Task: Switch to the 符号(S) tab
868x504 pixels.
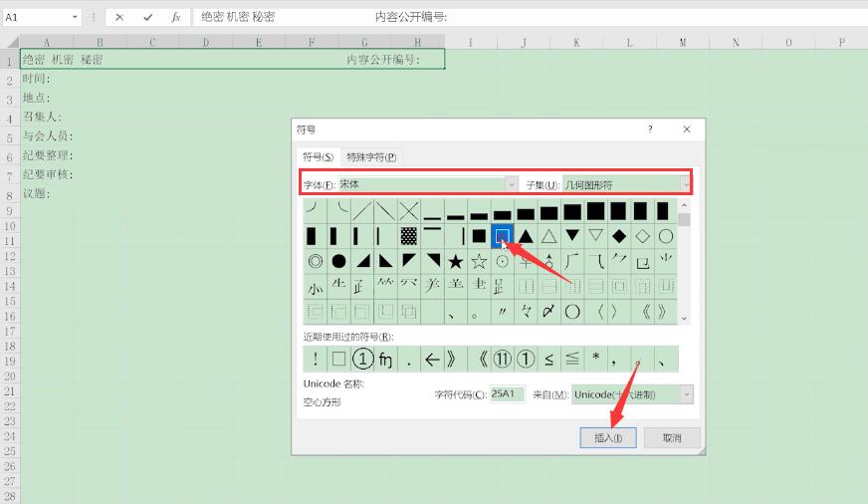Action: 318,157
